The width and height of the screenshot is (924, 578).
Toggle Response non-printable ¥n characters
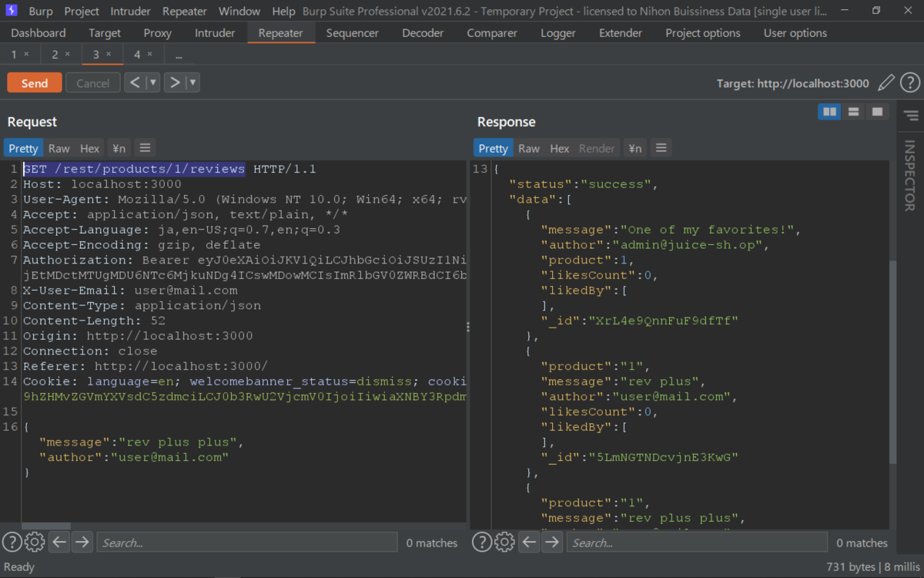point(635,148)
